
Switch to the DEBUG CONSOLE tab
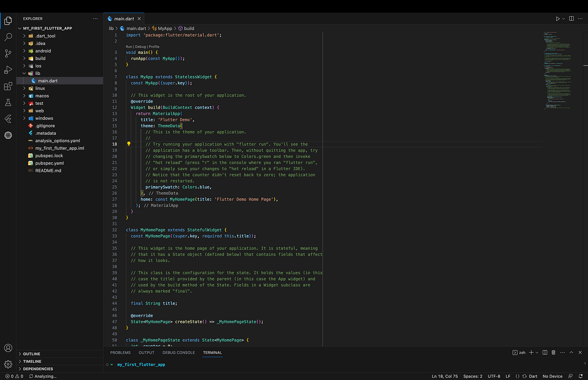(178, 353)
